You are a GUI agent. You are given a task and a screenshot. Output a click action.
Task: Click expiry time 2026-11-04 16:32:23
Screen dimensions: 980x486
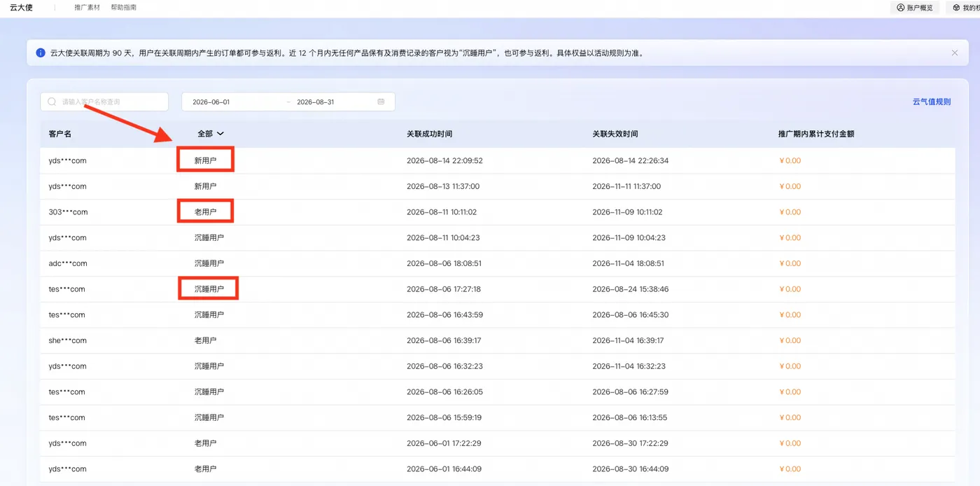click(629, 366)
